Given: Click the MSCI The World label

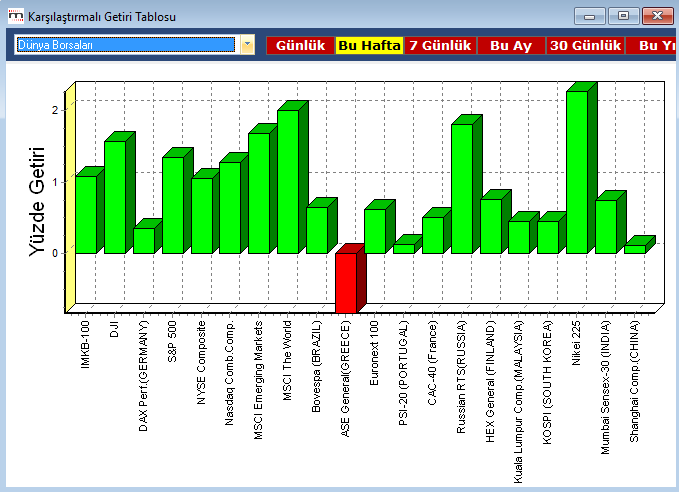Looking at the screenshot, I should (x=288, y=360).
